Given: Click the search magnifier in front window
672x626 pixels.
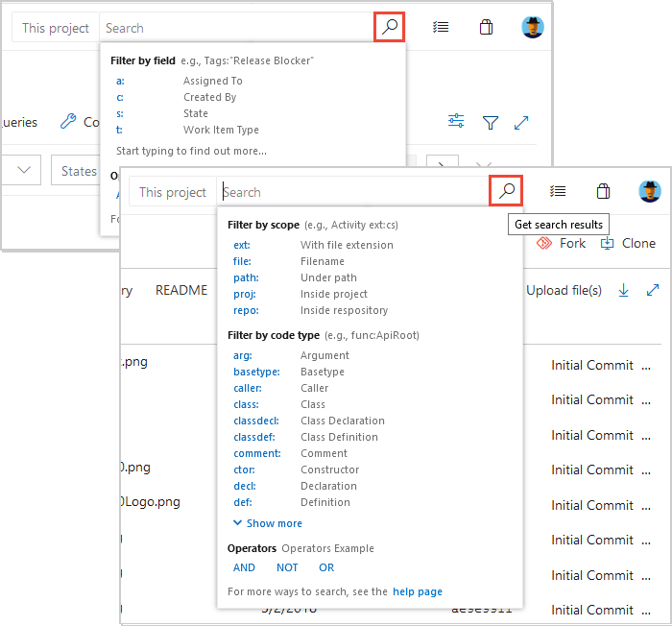Looking at the screenshot, I should click(506, 191).
